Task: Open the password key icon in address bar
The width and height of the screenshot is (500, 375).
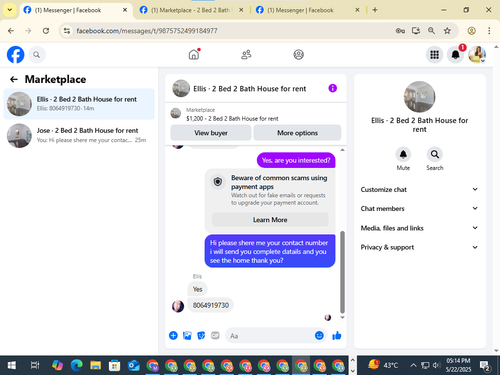Action: tap(400, 31)
